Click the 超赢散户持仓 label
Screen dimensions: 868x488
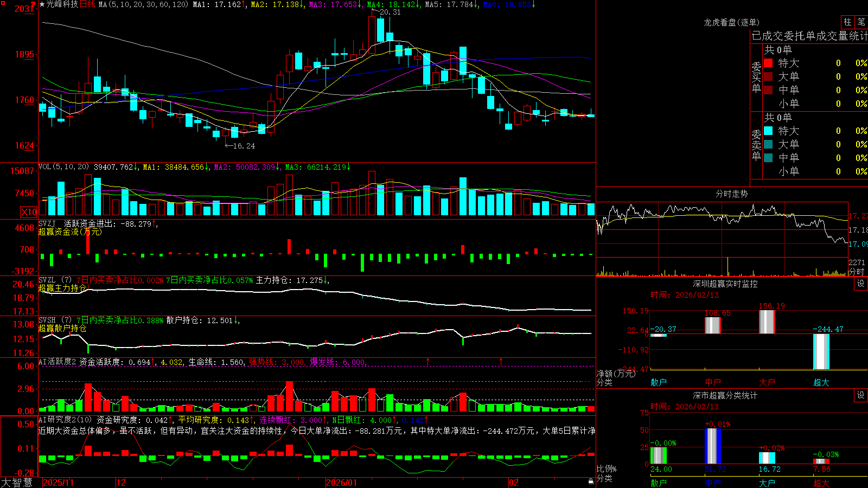(62, 328)
